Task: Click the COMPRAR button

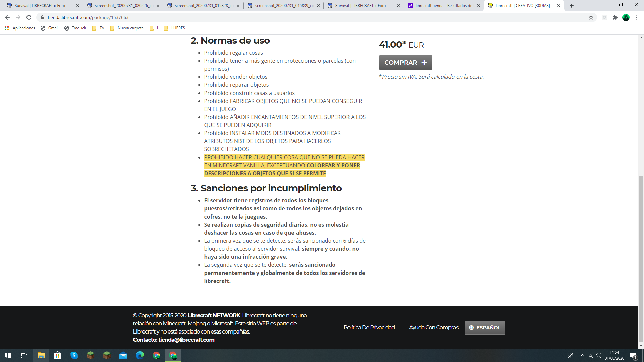Action: click(406, 63)
